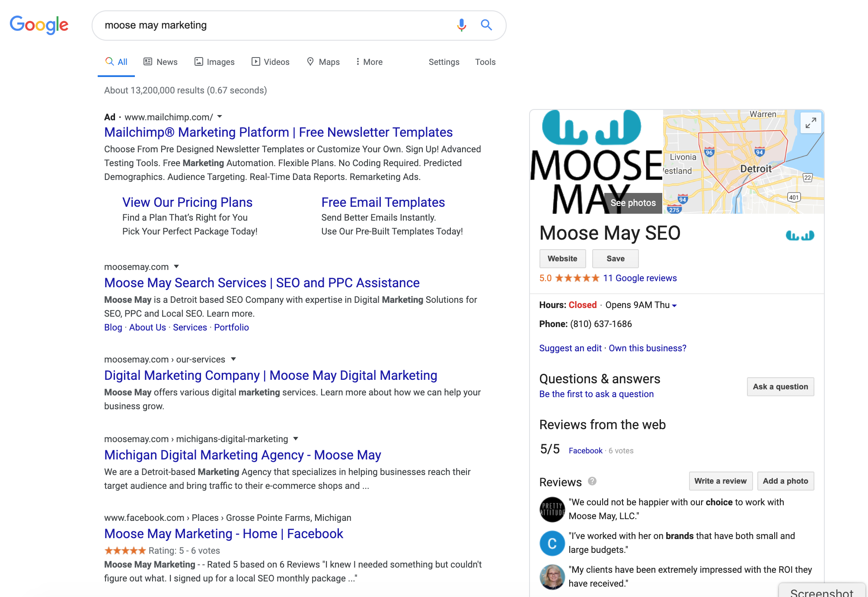Open the Mailchimp Marketing Platform ad link
Viewport: 868px width, 597px height.
(278, 132)
